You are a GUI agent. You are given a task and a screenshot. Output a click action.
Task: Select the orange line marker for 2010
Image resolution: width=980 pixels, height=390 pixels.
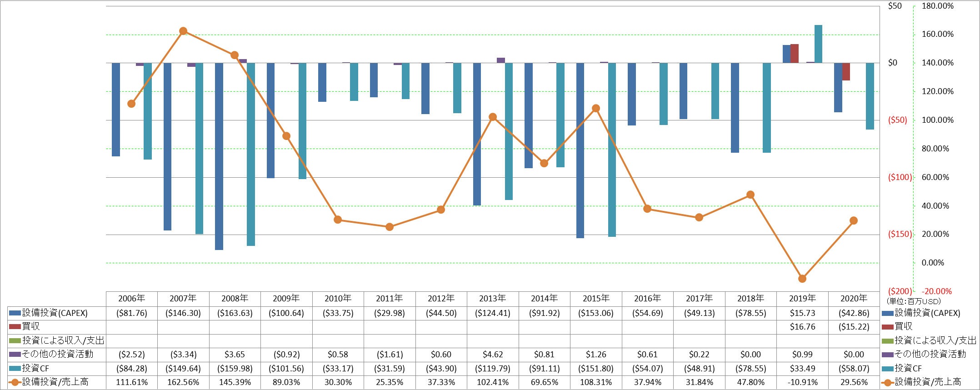[338, 220]
